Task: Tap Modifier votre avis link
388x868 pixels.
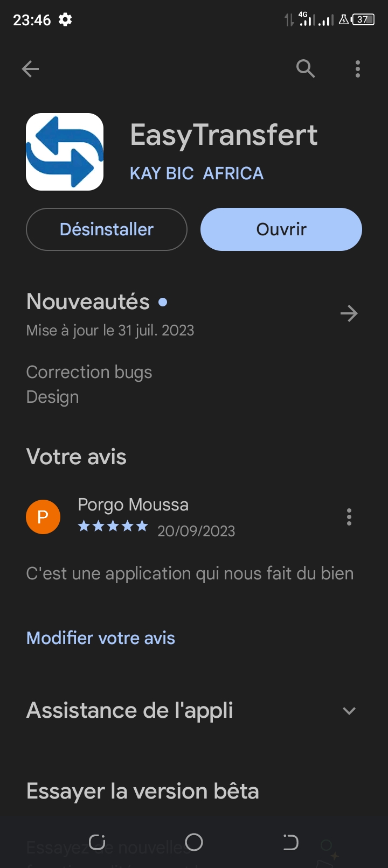Action: click(x=101, y=638)
